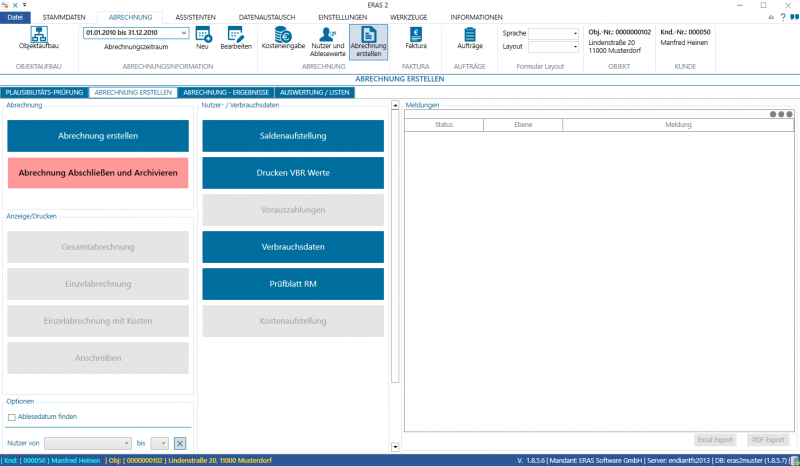
Task: Select the ABRECHNUNG ERSTELLEN sub-tab
Action: tap(133, 92)
